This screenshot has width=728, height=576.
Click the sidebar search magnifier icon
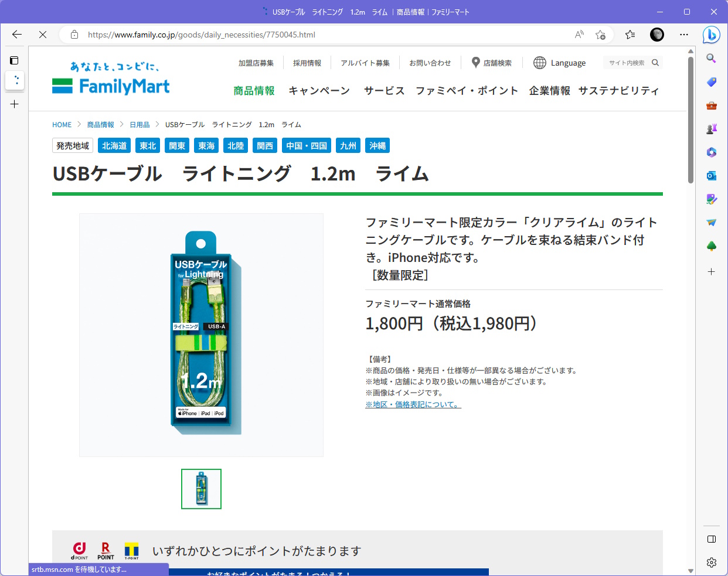tap(711, 58)
